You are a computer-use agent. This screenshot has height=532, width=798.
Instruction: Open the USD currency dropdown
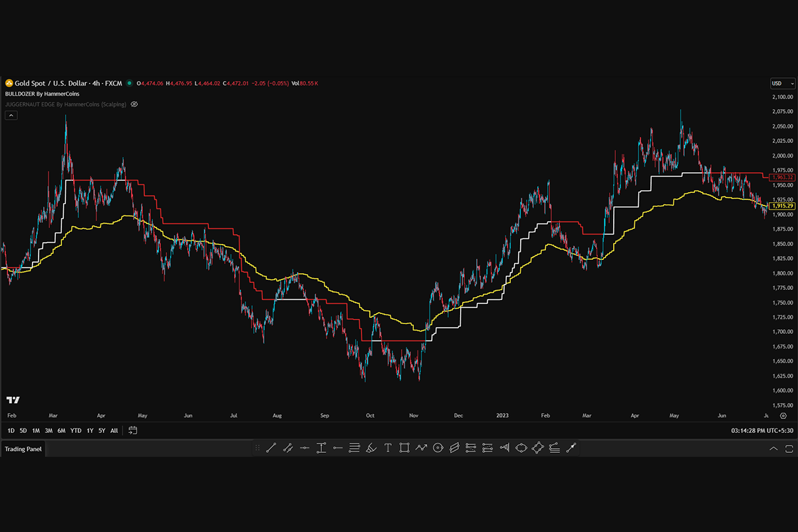tap(782, 84)
